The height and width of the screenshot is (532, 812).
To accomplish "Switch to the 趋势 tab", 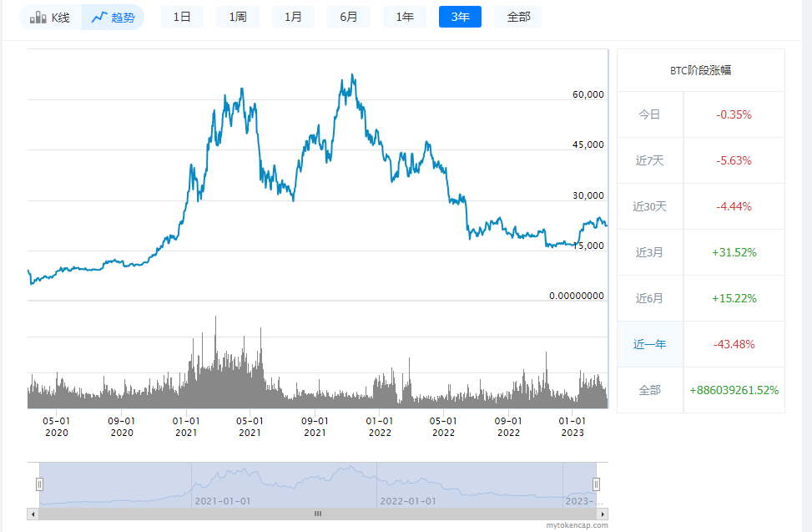I will point(113,16).
